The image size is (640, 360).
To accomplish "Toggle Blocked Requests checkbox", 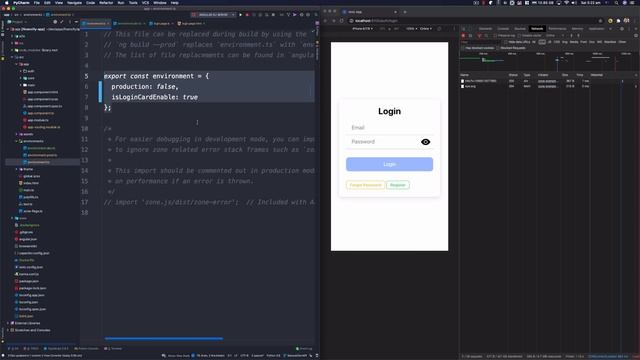I will [x=498, y=48].
